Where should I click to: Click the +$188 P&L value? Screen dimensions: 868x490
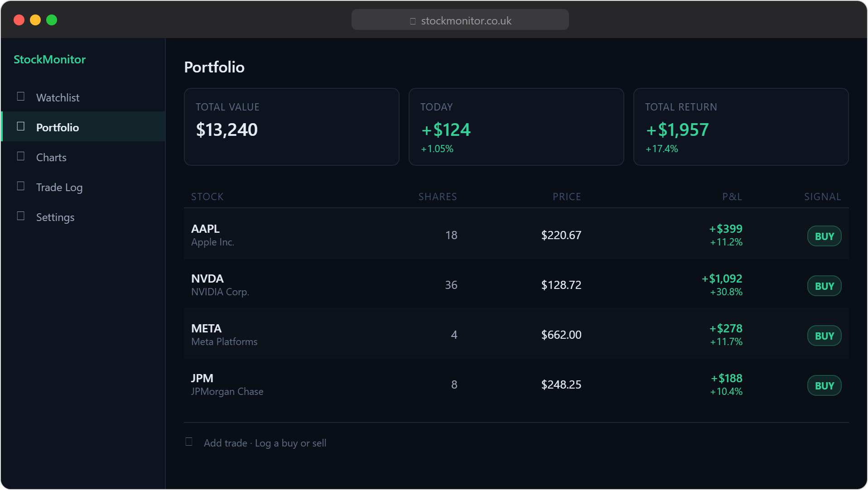pyautogui.click(x=727, y=378)
